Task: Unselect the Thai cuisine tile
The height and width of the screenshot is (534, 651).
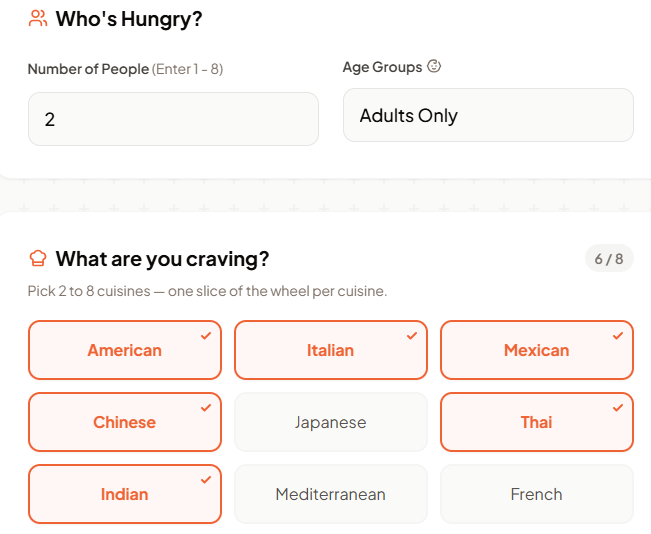Action: tap(536, 422)
